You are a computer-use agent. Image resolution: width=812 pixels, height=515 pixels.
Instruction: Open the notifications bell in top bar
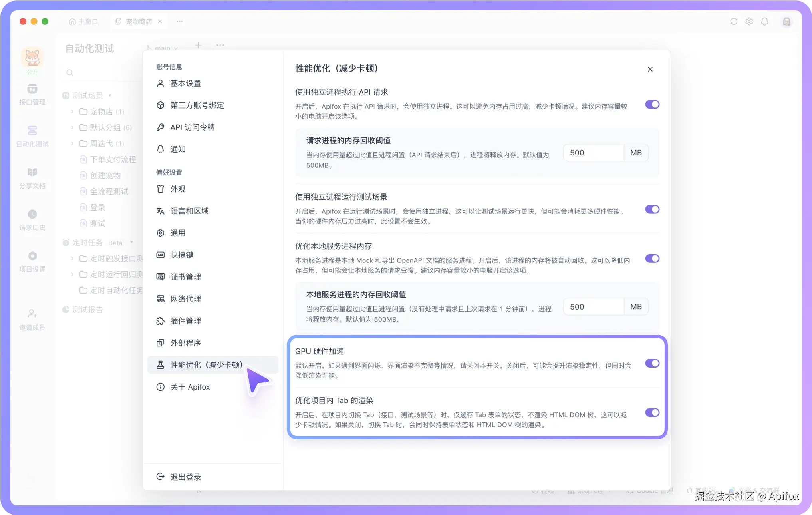(764, 22)
